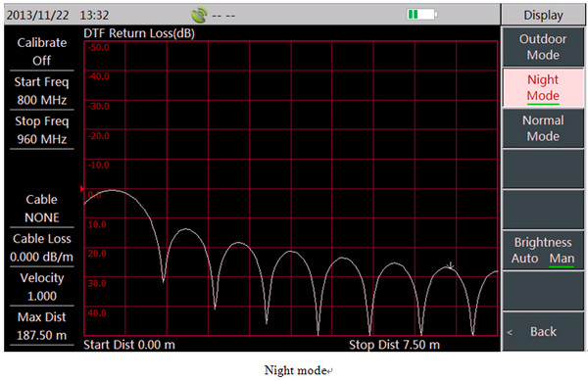Edit the Cable Loss 0.000 dB/m value

click(x=41, y=248)
